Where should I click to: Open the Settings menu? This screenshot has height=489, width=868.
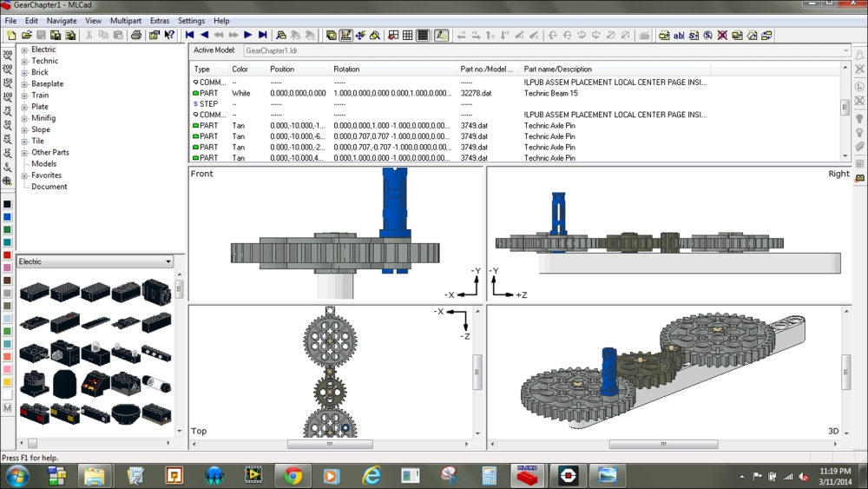click(x=191, y=21)
